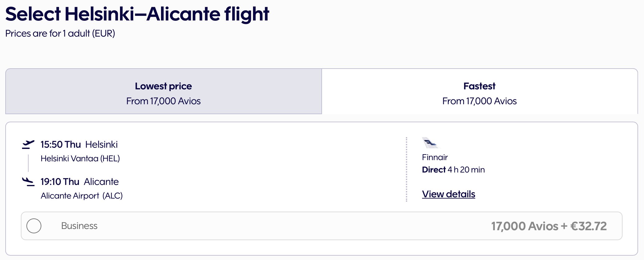The height and width of the screenshot is (260, 644).
Task: Click the Business fare label
Action: 79,226
